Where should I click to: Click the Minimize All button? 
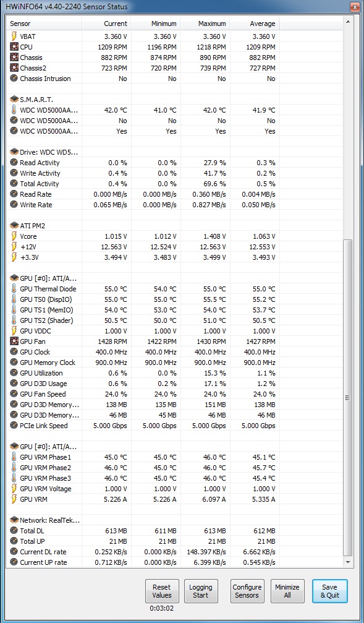(287, 591)
